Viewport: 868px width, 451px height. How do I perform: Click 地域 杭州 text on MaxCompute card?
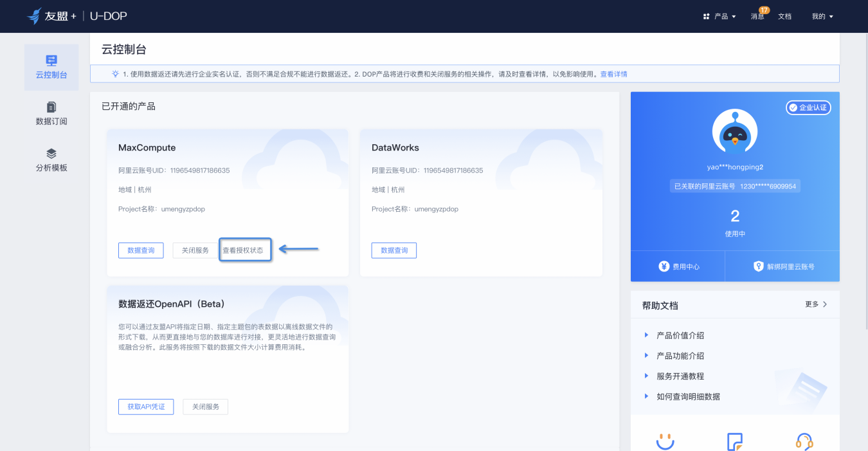point(135,190)
